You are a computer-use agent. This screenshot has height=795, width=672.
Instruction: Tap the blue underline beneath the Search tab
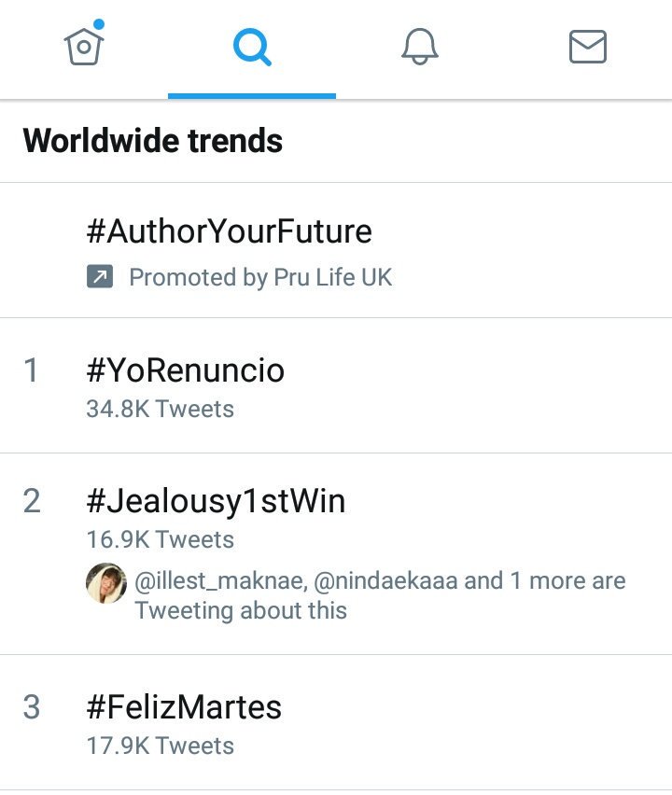click(x=251, y=95)
